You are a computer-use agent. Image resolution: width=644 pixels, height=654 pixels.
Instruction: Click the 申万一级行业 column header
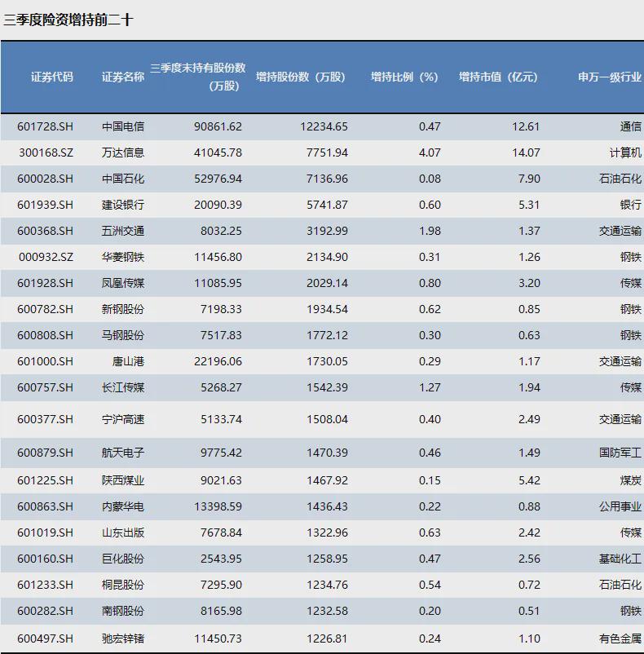[x=610, y=77]
